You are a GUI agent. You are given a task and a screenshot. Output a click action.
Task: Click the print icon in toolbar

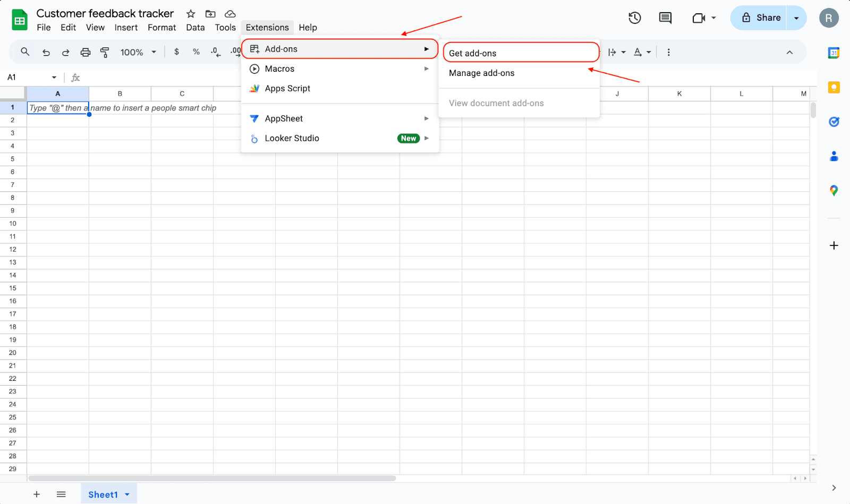[85, 52]
